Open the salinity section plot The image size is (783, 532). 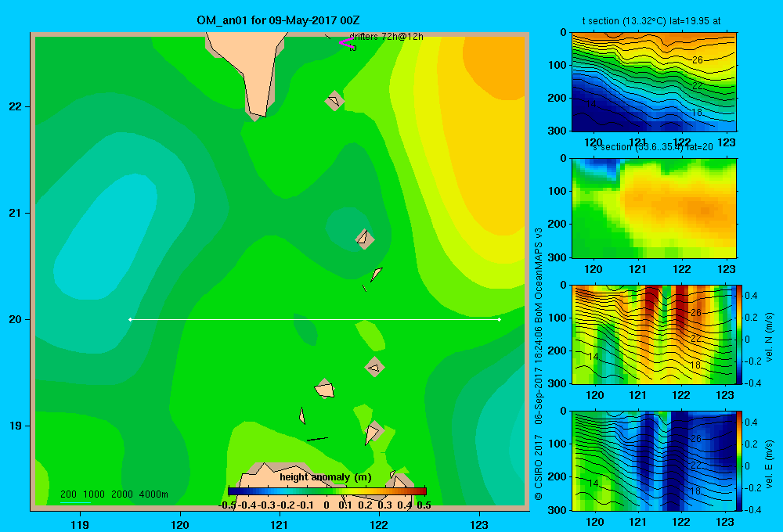[654, 208]
